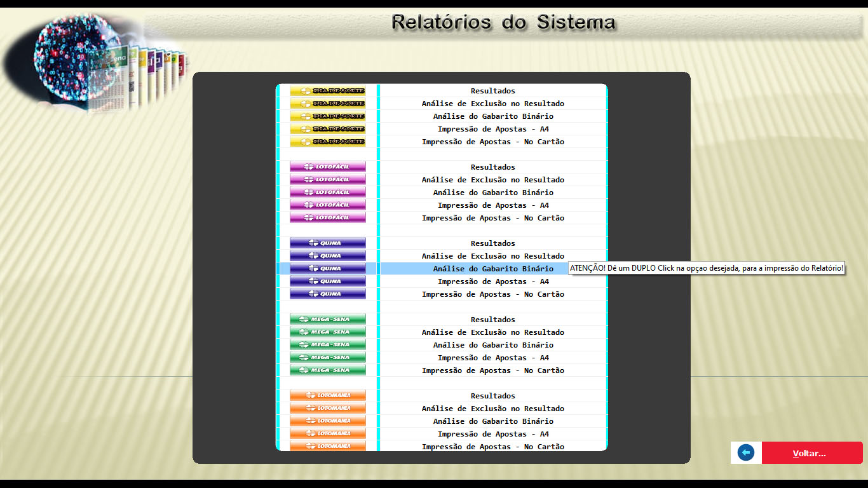Select Dia de Sorte Impressão de Apostas - A4
Viewport: 868px width, 488px height.
[493, 129]
